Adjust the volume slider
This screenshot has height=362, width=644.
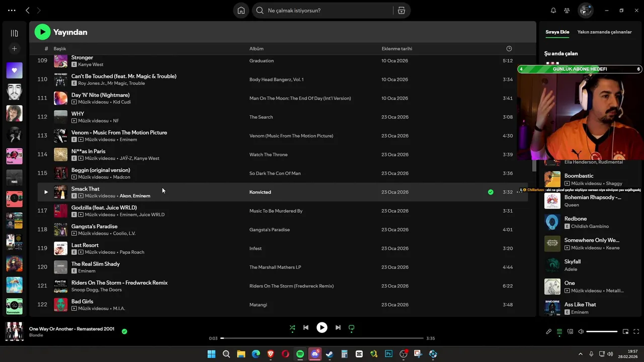tap(602, 332)
